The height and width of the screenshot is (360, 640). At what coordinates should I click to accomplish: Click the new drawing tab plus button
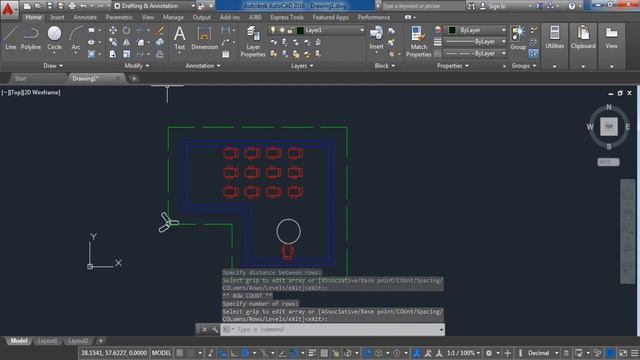pos(134,78)
